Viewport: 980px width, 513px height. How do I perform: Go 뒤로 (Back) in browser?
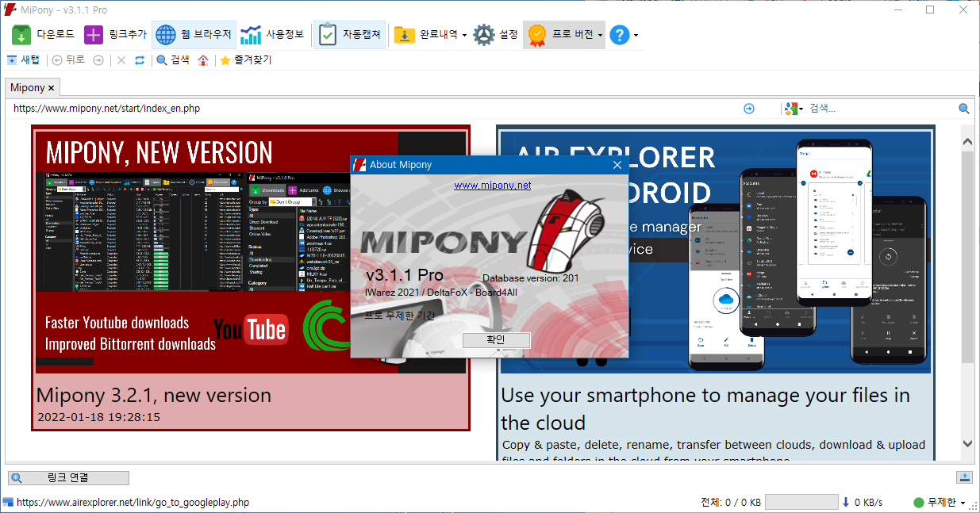coord(68,60)
